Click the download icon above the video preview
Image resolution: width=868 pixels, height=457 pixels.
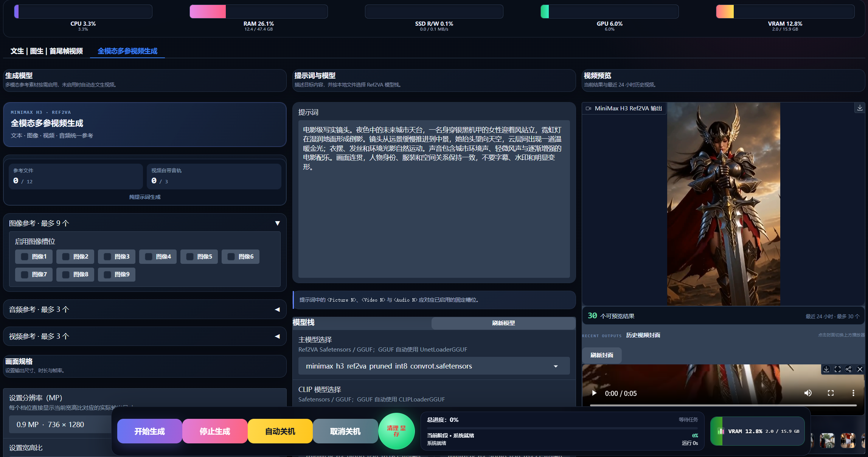point(860,108)
